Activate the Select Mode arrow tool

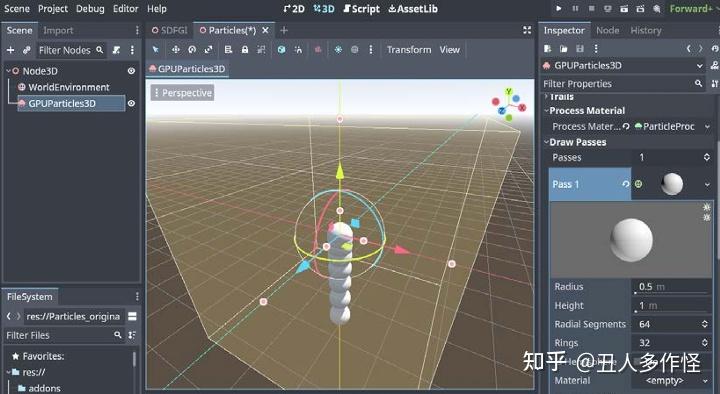[155, 50]
